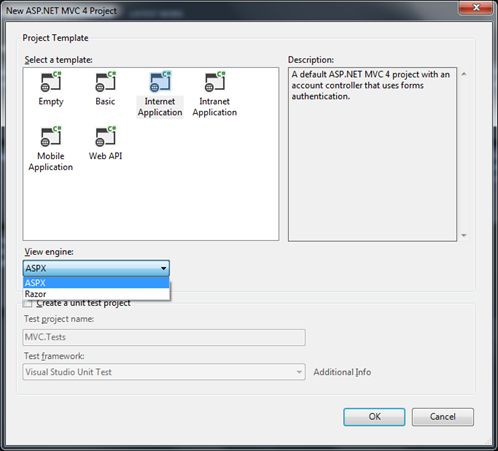The image size is (498, 451).
Task: Open the Test framework dropdown
Action: [164, 372]
